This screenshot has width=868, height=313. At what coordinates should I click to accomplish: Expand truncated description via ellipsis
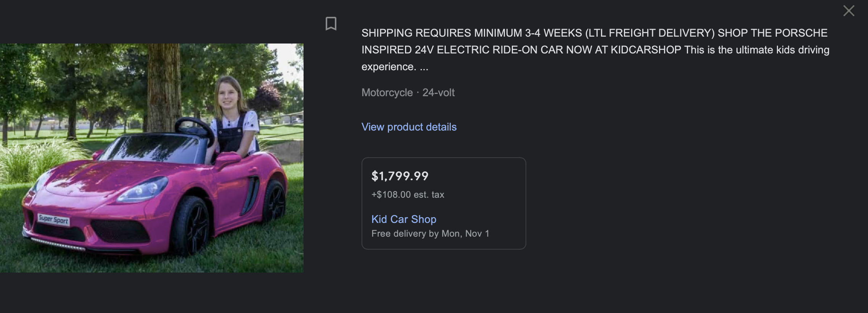click(x=424, y=67)
